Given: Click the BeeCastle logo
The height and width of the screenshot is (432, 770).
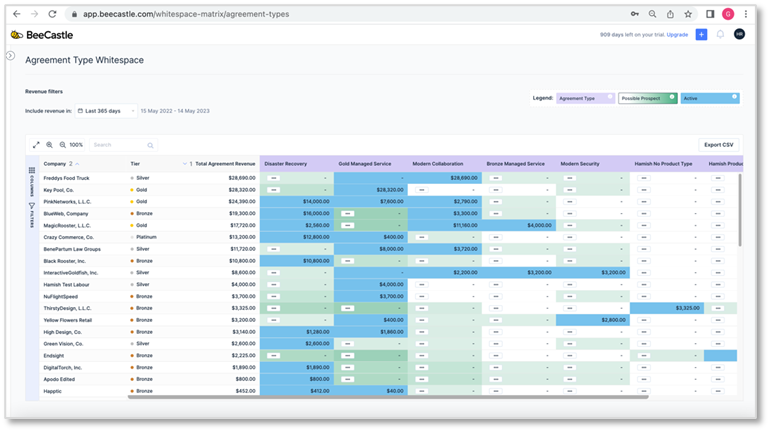Looking at the screenshot, I should (42, 35).
